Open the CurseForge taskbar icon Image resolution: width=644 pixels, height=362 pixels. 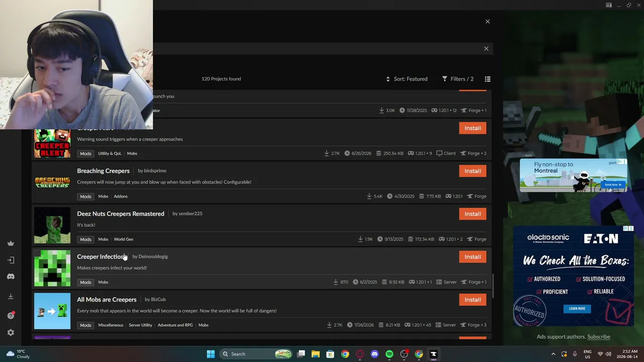[x=434, y=354]
